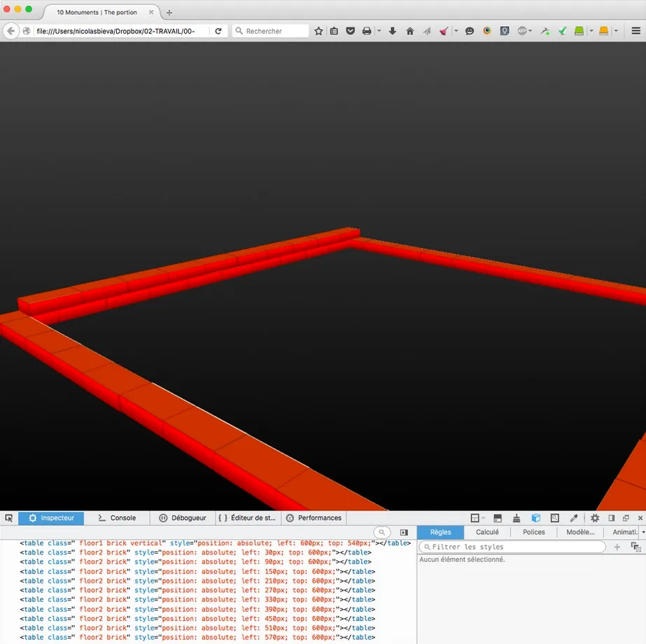Open the print button dropdown arrow

coord(379,31)
